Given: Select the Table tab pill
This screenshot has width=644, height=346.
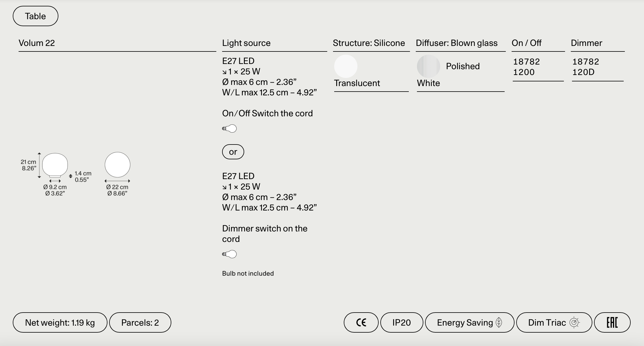Looking at the screenshot, I should [35, 16].
